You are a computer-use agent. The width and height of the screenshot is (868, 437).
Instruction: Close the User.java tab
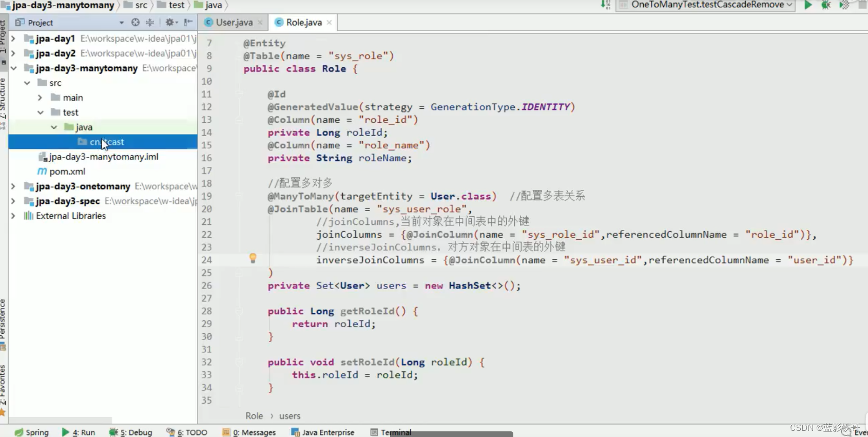260,23
